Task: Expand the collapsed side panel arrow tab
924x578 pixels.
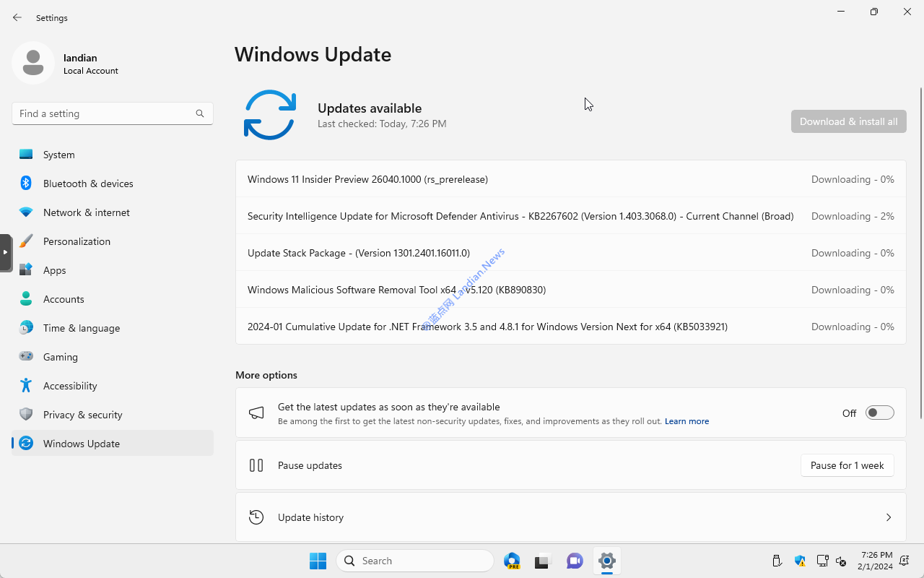Action: (x=5, y=252)
